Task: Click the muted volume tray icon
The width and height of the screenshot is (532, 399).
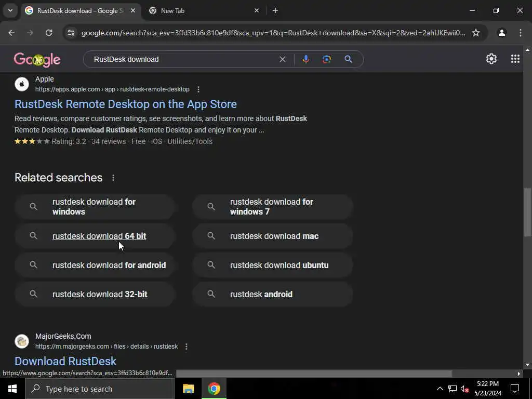Action: [x=464, y=389]
